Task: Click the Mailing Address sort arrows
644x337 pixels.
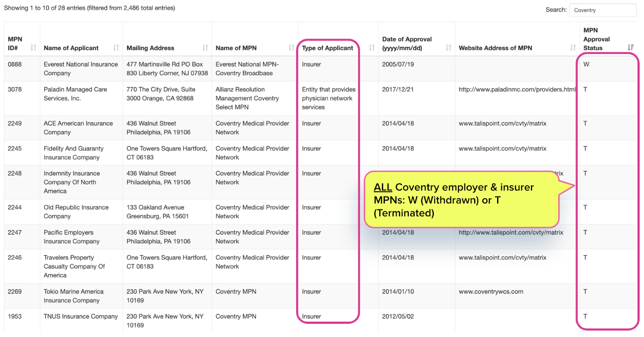Action: pos(205,48)
